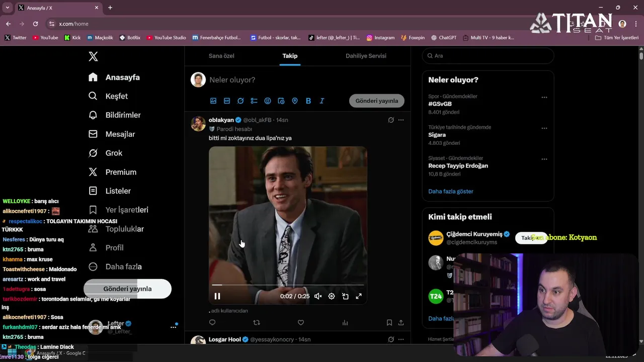Add image to post icon

tap(213, 101)
